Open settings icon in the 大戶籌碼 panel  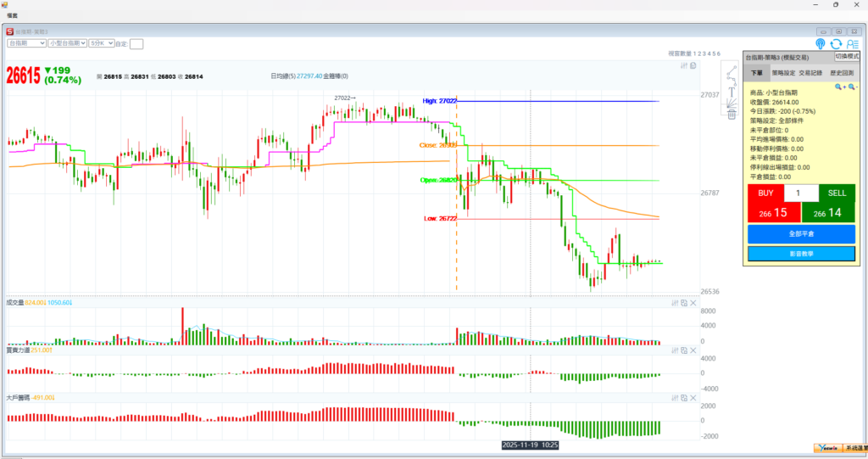point(674,397)
